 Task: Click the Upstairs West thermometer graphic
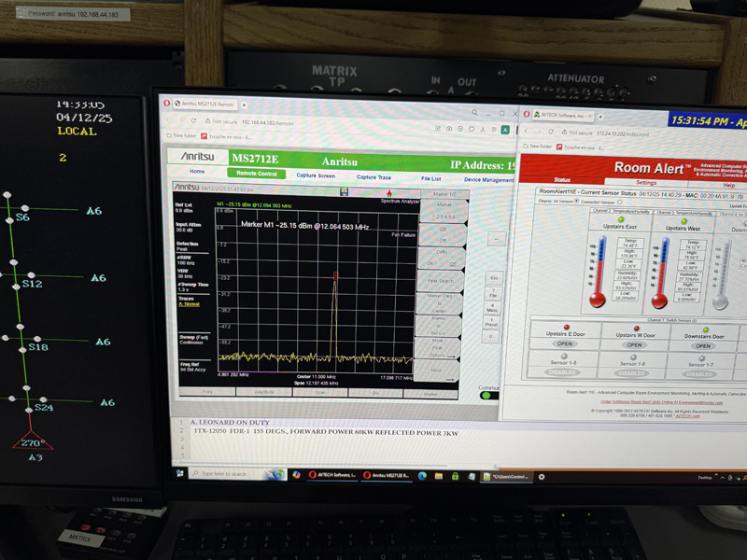(661, 273)
